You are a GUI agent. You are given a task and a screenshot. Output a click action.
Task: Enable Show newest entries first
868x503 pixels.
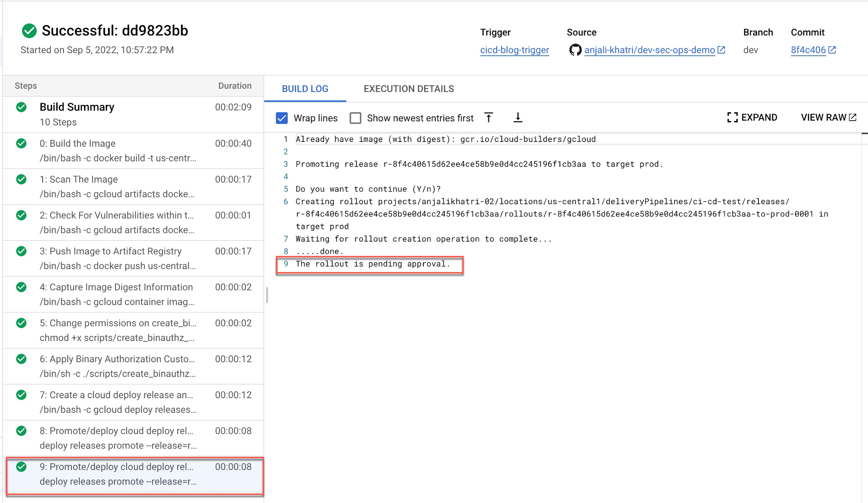click(355, 118)
